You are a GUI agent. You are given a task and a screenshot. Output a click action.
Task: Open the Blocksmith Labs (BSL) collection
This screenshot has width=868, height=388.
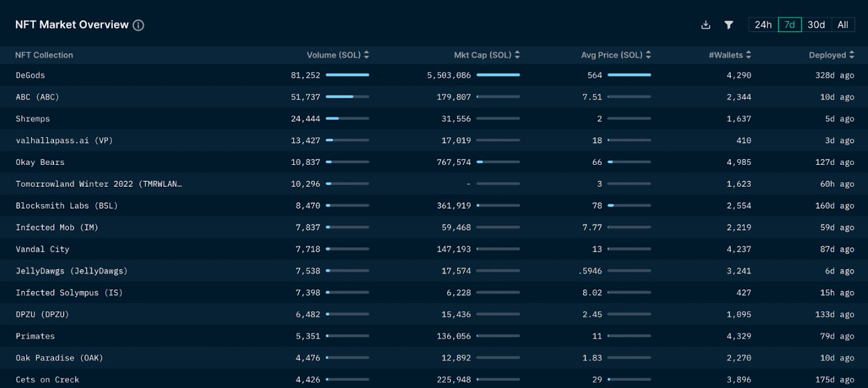(67, 206)
